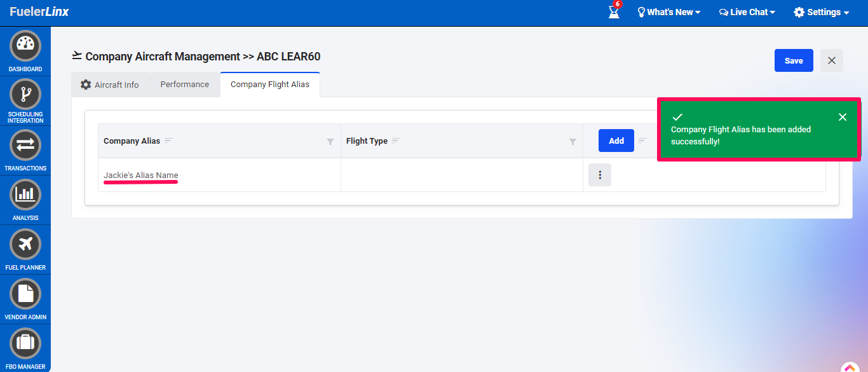This screenshot has width=868, height=372.
Task: Click the empty Flight Type cell in Jackie's row
Action: click(462, 175)
